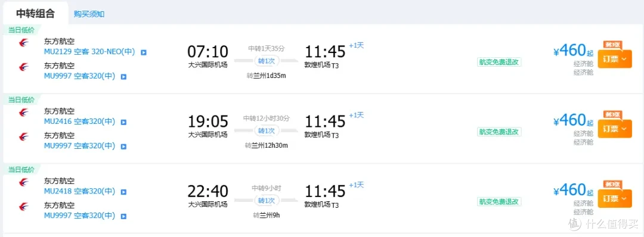Open flight details link MU2129 空客 320-NEO

(89, 52)
